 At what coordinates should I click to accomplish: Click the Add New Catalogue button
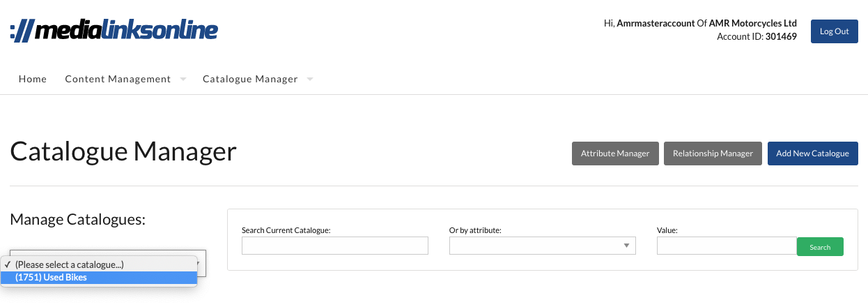point(812,153)
